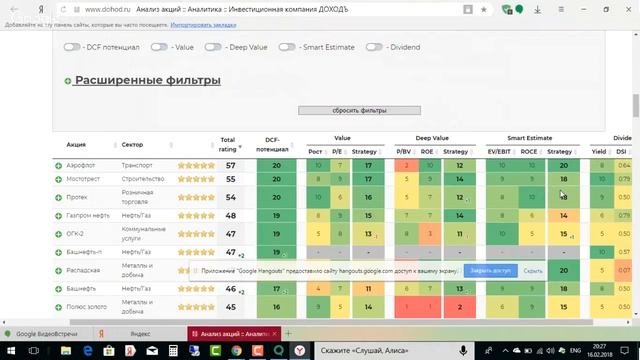This screenshot has height=360, width=640.
Task: Bookmark page with star icon
Action: (x=484, y=9)
